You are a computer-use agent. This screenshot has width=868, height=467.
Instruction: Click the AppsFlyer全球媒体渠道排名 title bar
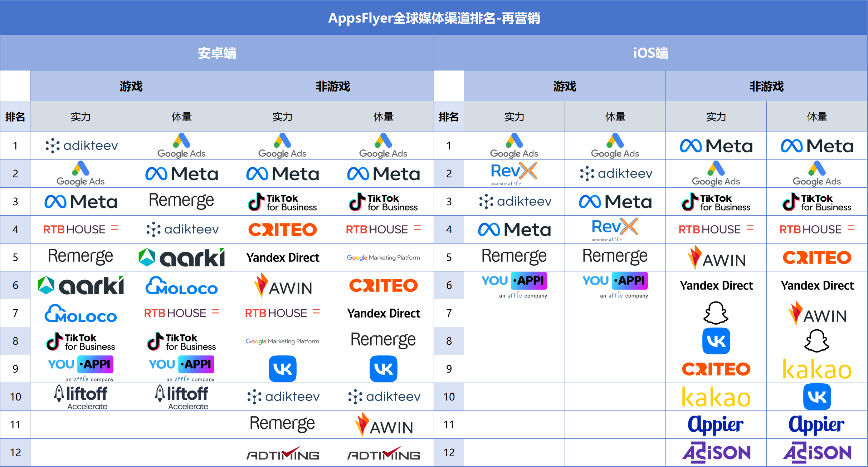tap(434, 18)
